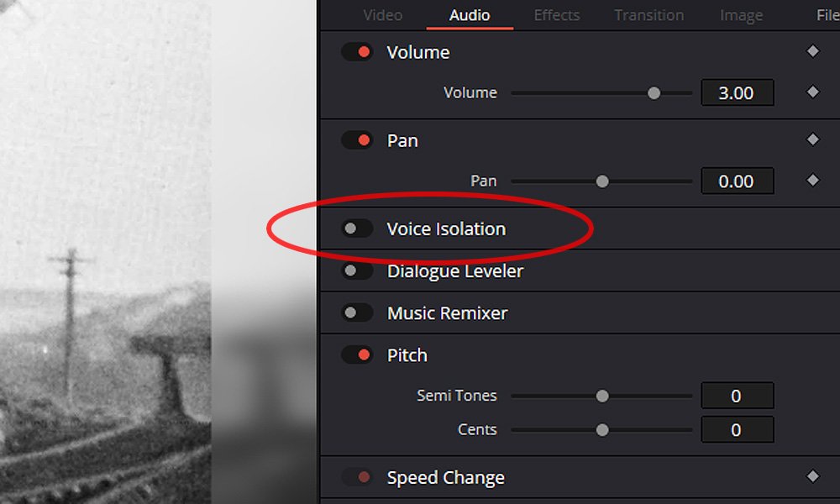Click the Semi Tones slider handle
This screenshot has width=840, height=504.
[602, 396]
